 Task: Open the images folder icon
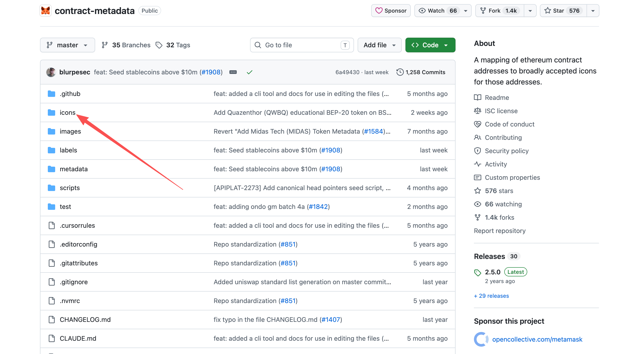[51, 131]
